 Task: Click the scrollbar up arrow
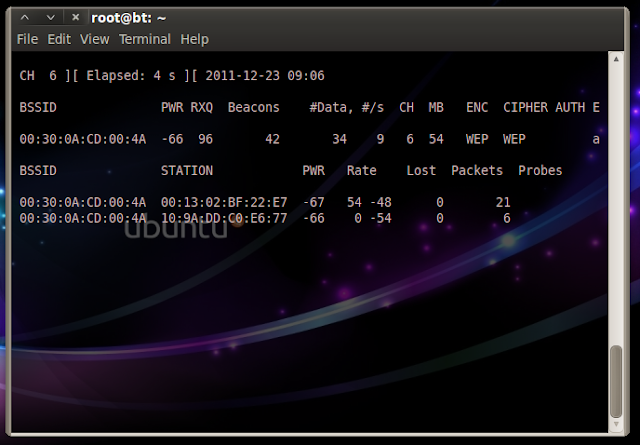pos(616,59)
